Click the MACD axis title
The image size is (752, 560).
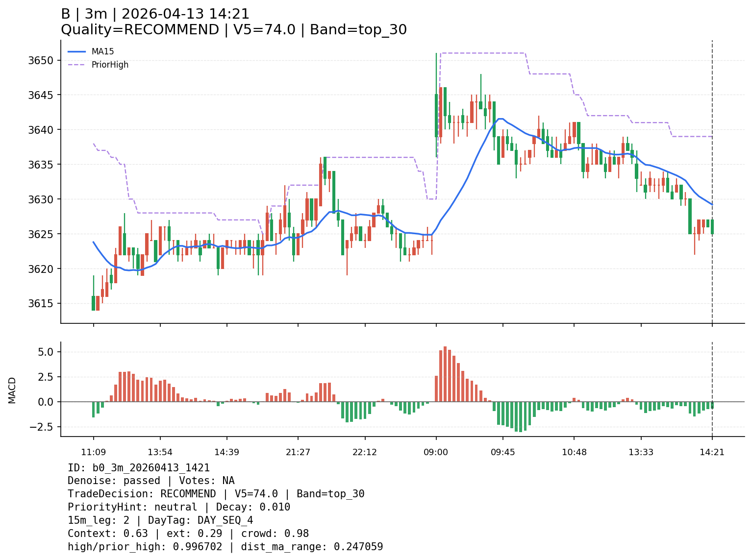[x=12, y=390]
